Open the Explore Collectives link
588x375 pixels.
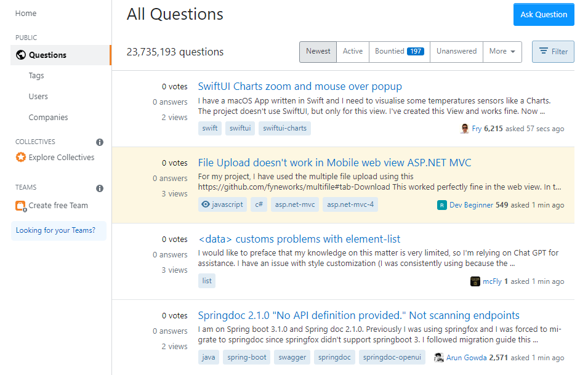62,158
